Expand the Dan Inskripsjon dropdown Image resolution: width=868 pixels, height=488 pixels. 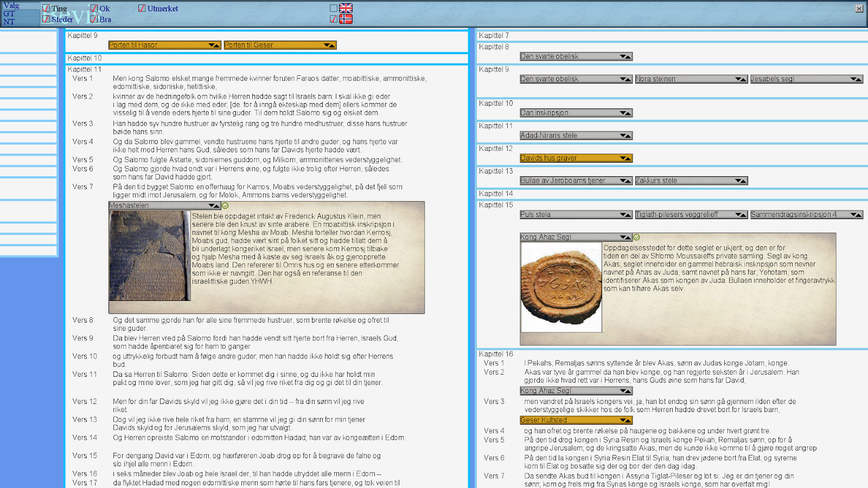576,113
